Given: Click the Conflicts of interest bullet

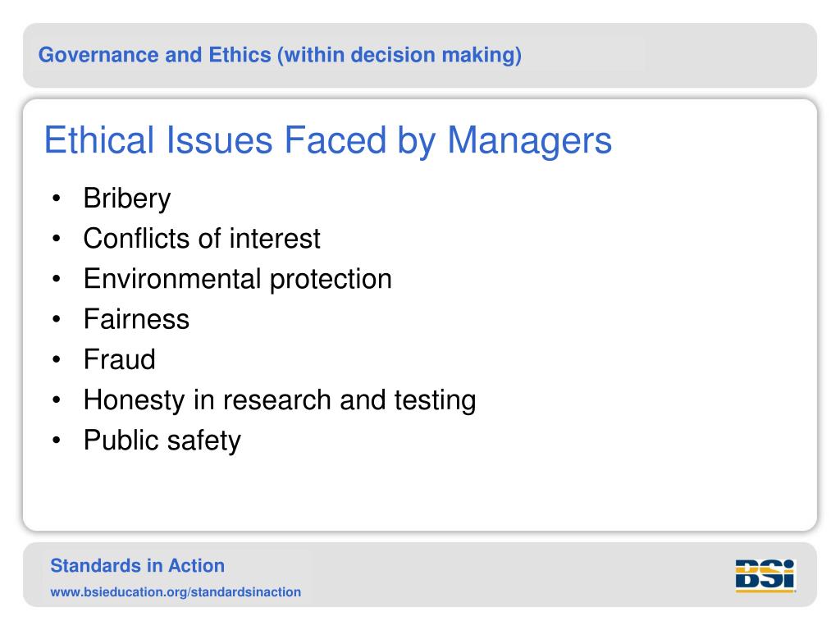Looking at the screenshot, I should [202, 239].
